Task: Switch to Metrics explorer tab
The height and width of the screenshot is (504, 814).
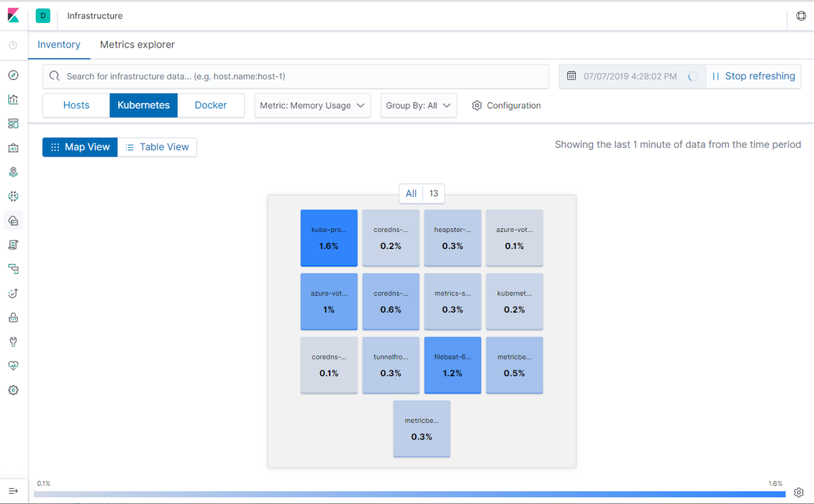Action: (138, 45)
